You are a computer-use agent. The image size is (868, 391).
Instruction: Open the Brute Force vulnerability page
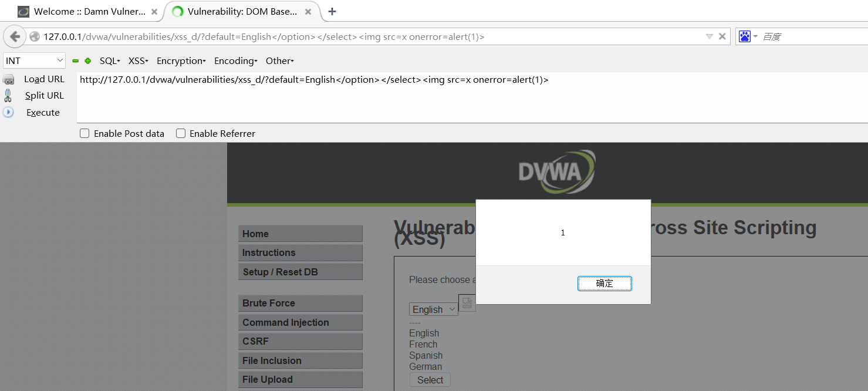300,303
